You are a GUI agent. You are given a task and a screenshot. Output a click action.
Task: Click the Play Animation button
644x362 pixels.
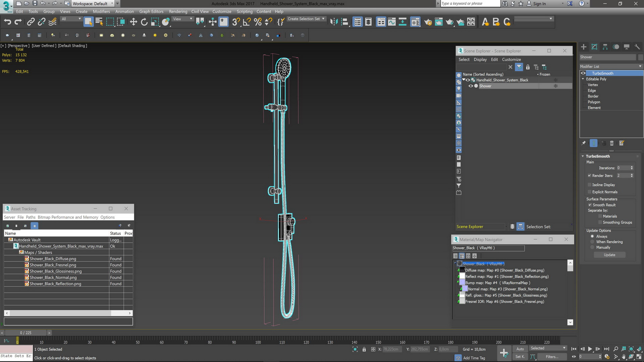coord(590,349)
